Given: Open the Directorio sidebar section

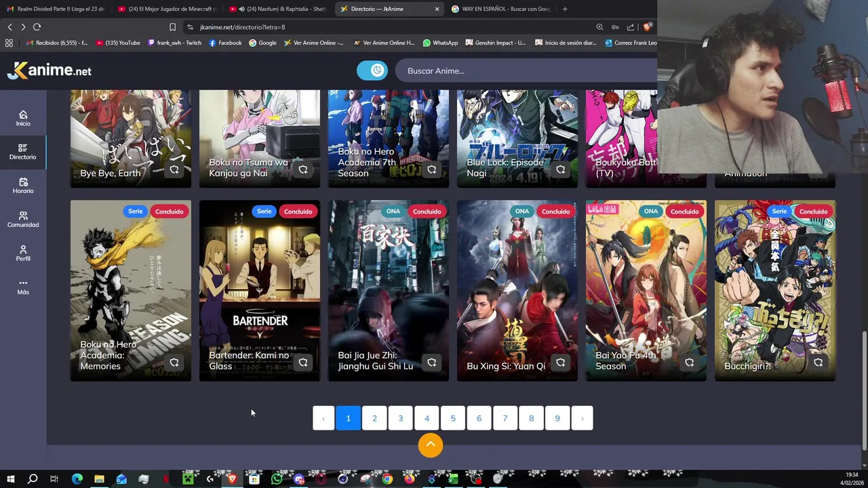Looking at the screenshot, I should point(22,152).
